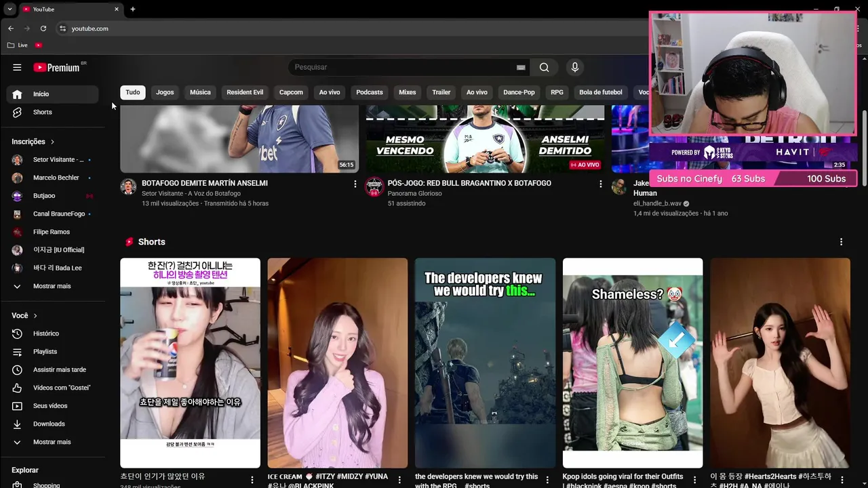Open options for BOTAFOGO DEMITE MARTÍN ANSELMI
This screenshot has height=488, width=868.
click(355, 184)
